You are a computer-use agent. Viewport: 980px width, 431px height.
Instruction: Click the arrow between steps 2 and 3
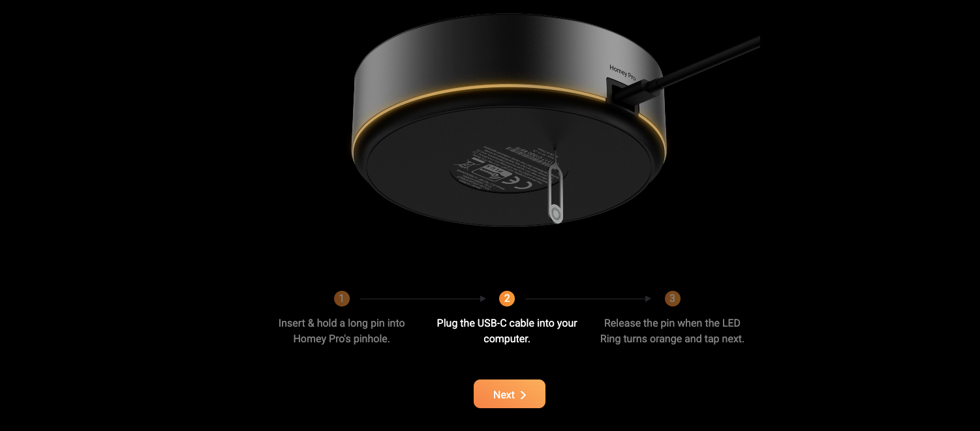click(589, 299)
